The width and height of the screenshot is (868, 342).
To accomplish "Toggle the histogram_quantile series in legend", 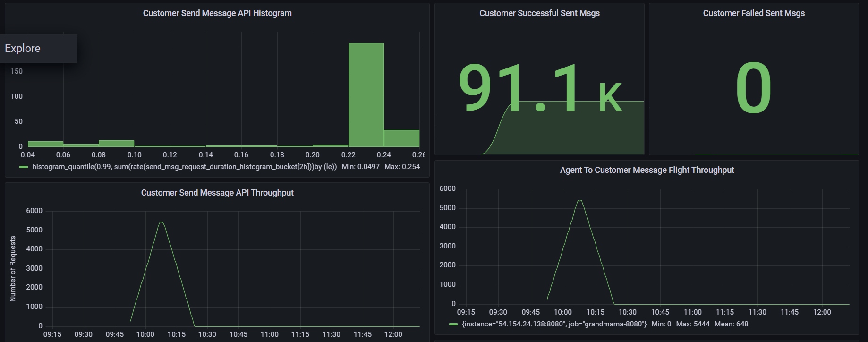I will [184, 167].
